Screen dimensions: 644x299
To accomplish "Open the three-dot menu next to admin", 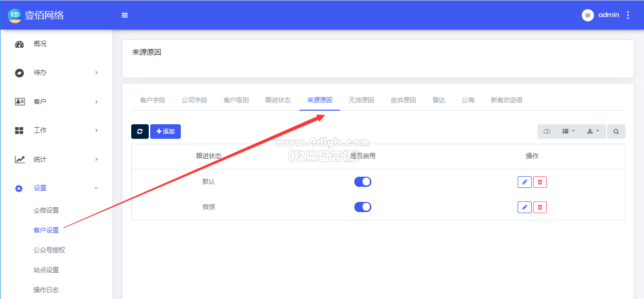I will [628, 15].
